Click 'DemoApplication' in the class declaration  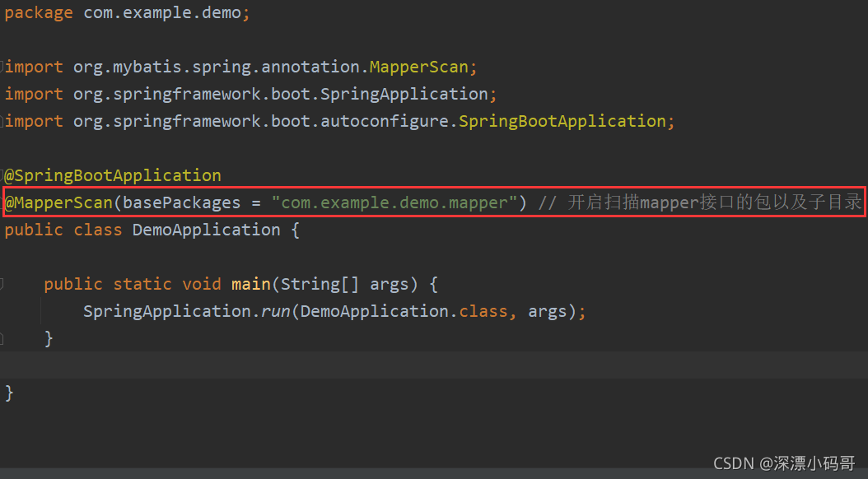point(206,230)
